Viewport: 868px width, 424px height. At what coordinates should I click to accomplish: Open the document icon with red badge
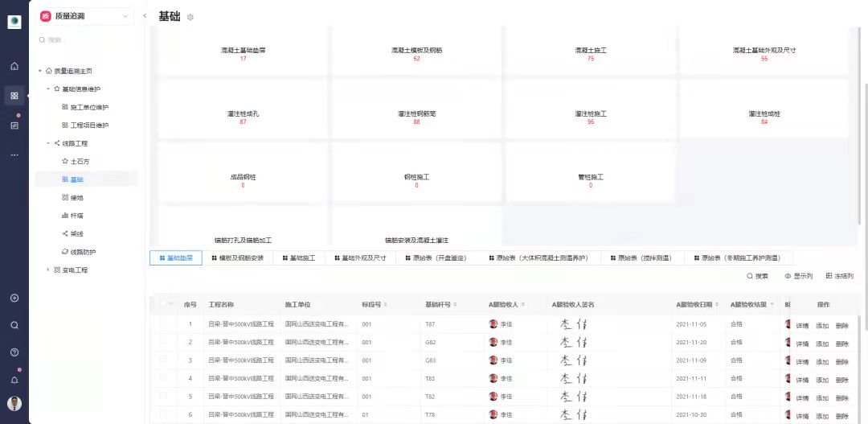point(14,126)
